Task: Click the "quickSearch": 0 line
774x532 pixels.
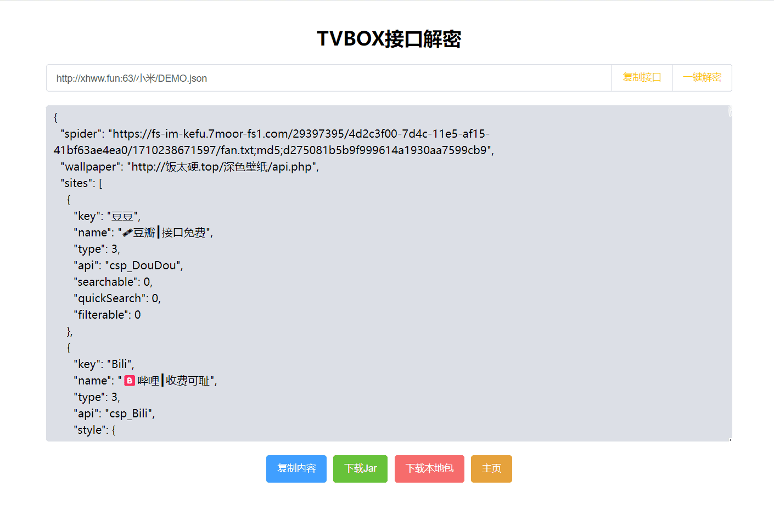Action: point(117,298)
